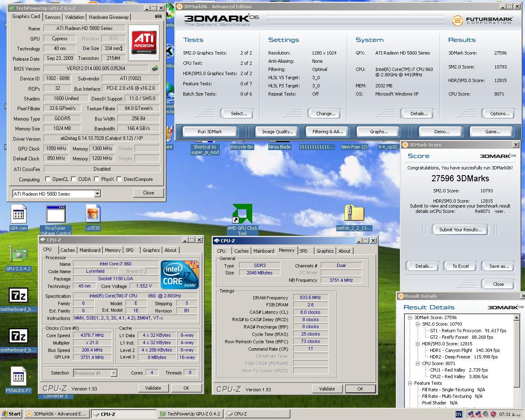Click the Intel Core i7 logo in CPU-Z
525x420 pixels.
(180, 274)
